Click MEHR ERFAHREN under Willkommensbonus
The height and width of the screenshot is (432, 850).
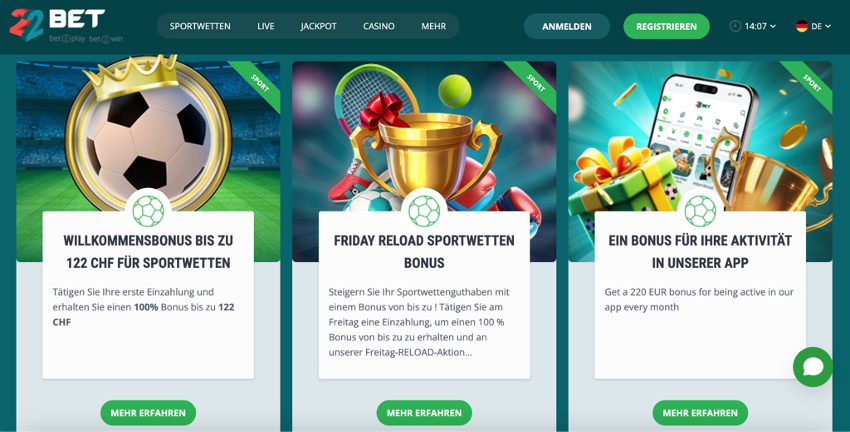(148, 412)
